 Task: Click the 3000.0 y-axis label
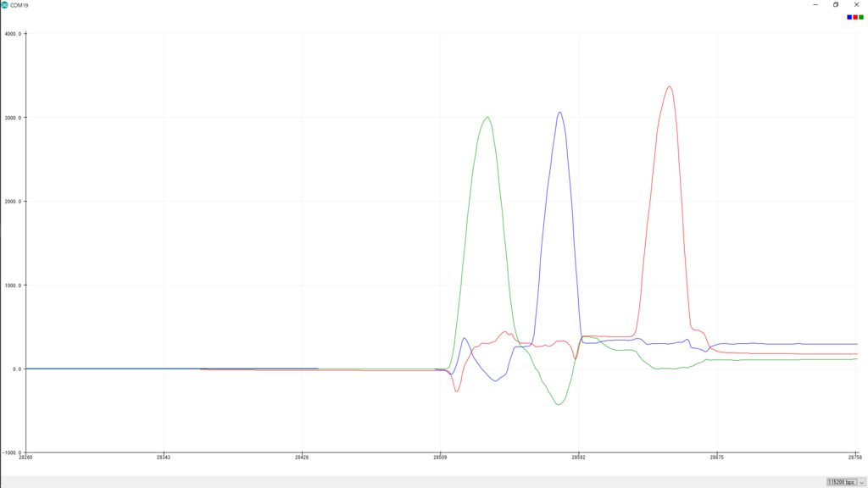(13, 118)
